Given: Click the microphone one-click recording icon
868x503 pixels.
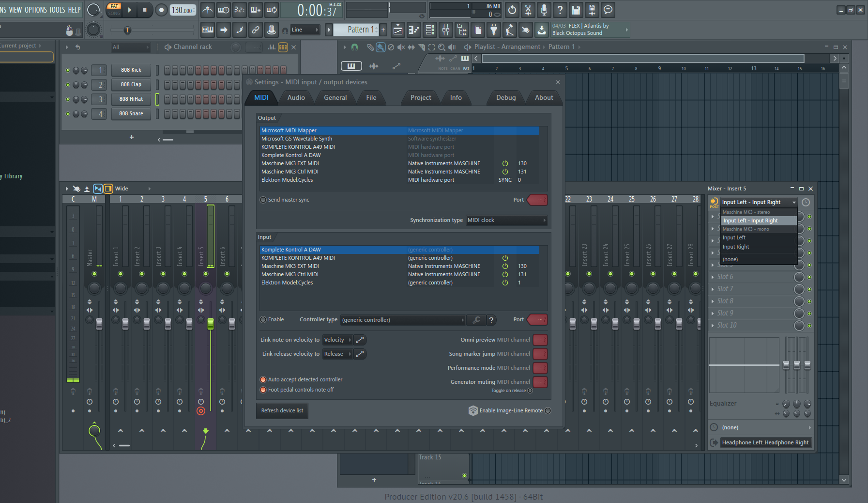Looking at the screenshot, I should [544, 10].
